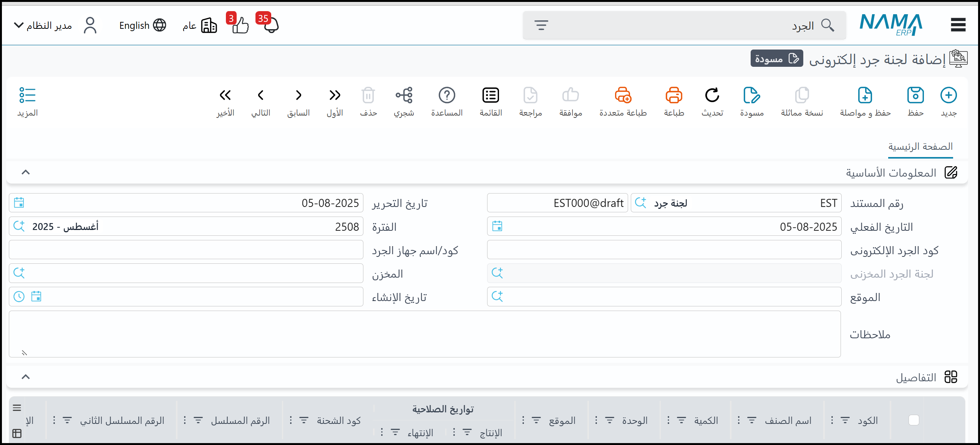
Task: Tick the select-all checkbox in details grid
Action: coord(914,420)
